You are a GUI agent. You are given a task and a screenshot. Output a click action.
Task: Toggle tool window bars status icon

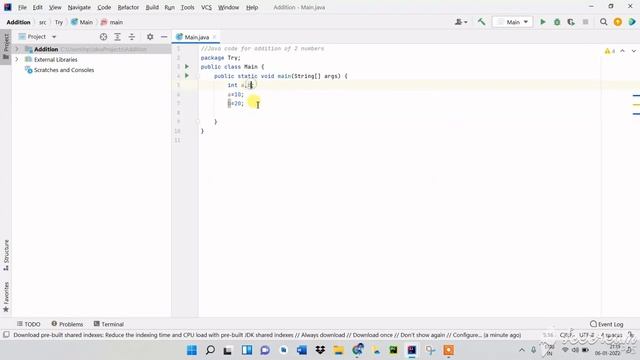[x=6, y=335]
